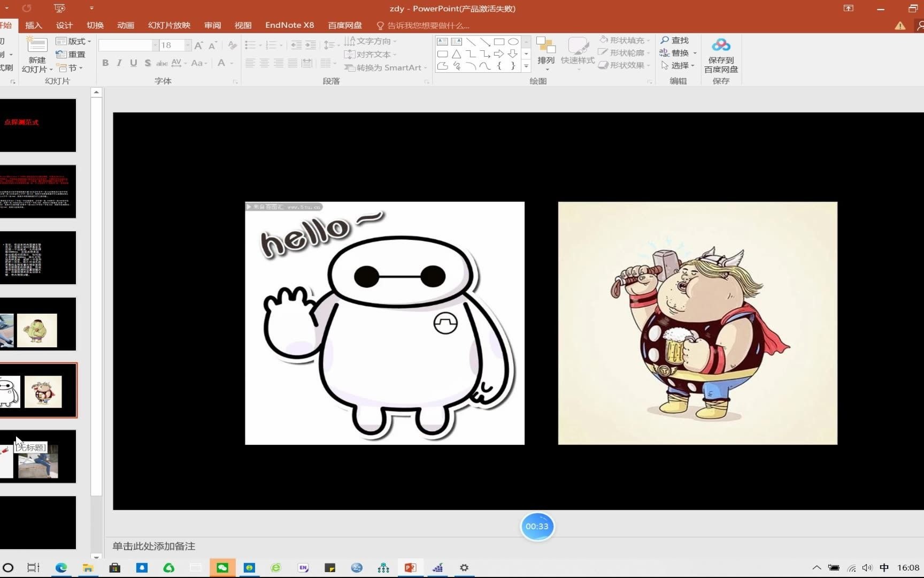The width and height of the screenshot is (924, 578).
Task: Click the Find (查找) button
Action: (675, 40)
